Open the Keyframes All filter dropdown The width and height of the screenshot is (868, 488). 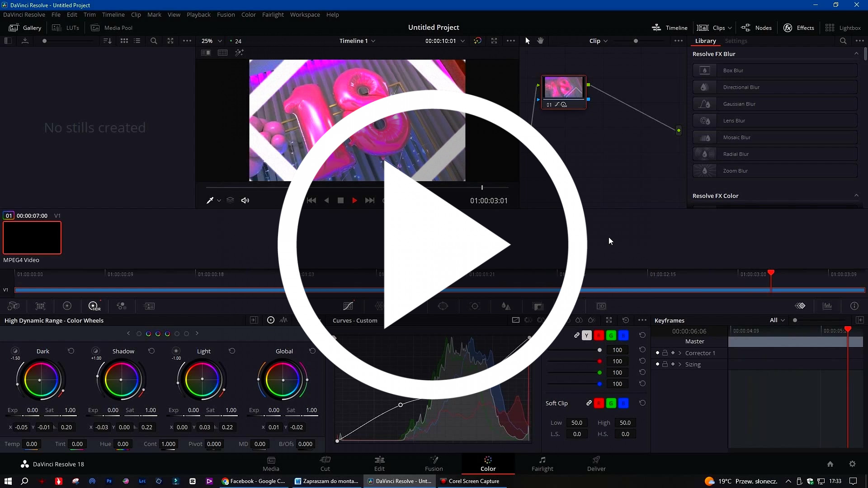tap(778, 320)
